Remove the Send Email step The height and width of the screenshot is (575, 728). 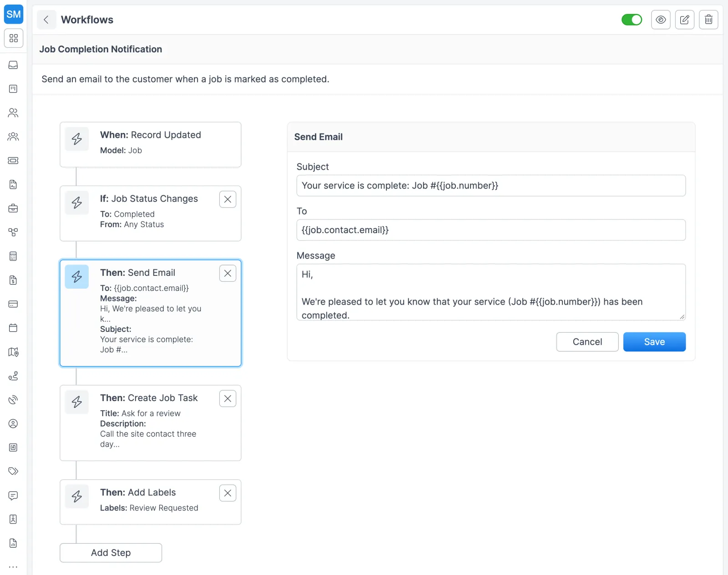227,273
